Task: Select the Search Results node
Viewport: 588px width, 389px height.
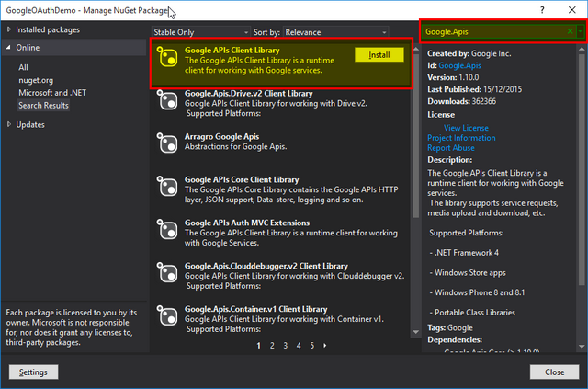Action: pyautogui.click(x=43, y=105)
